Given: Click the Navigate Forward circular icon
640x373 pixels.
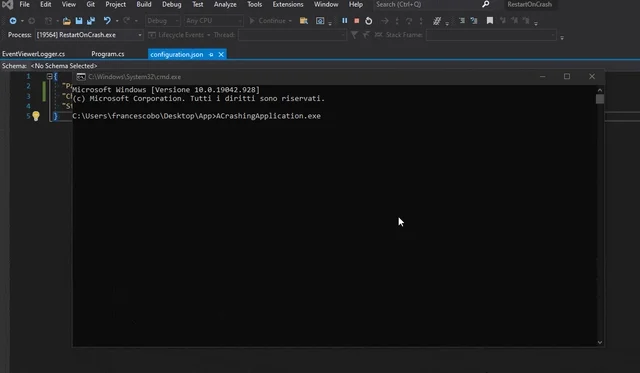Looking at the screenshot, I should coord(31,21).
